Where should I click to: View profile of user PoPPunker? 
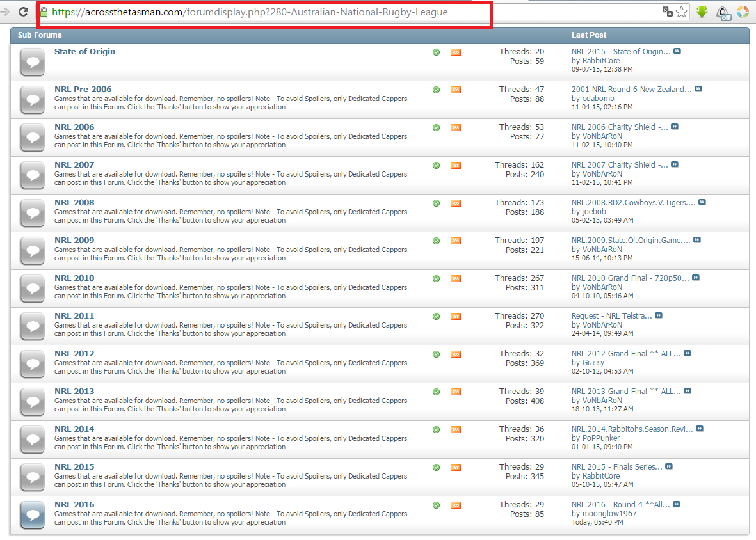601,438
